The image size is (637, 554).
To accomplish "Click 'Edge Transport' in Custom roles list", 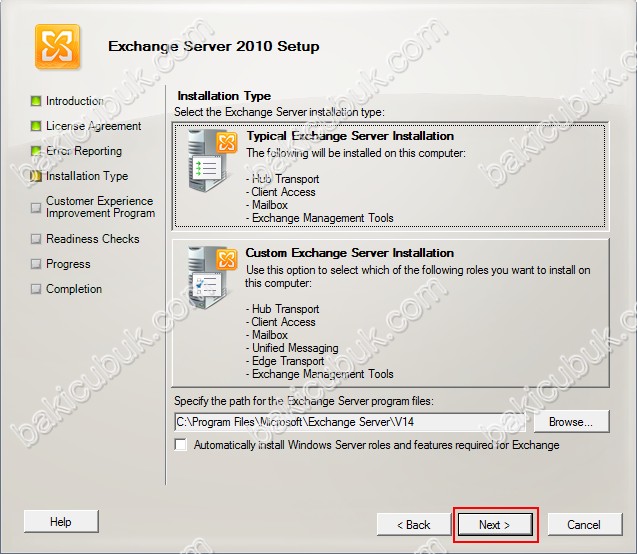I will (x=288, y=361).
